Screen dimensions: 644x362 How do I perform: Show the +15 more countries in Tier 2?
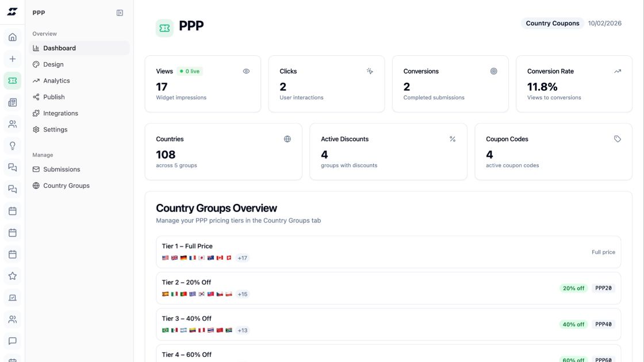click(243, 294)
